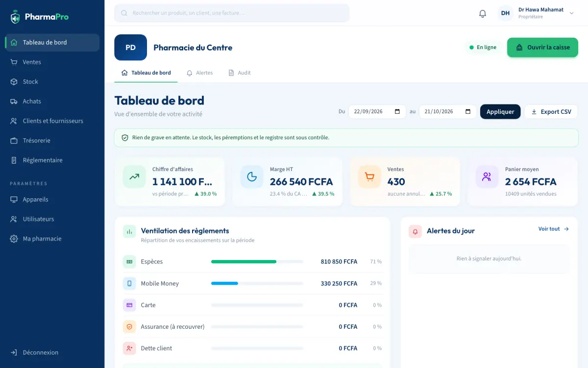Viewport: 588px width, 368px height.
Task: Click the Mobile Money phone icon
Action: tap(129, 283)
